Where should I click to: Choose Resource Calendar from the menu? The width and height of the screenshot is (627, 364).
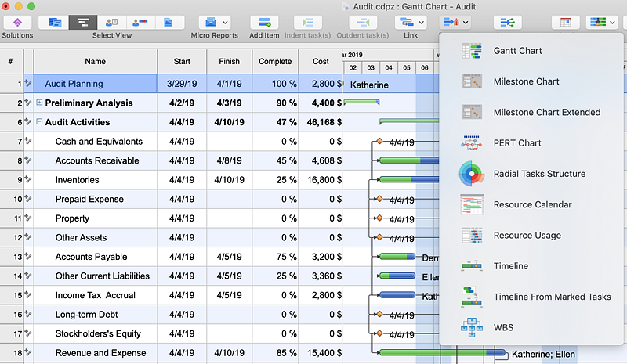click(x=532, y=205)
